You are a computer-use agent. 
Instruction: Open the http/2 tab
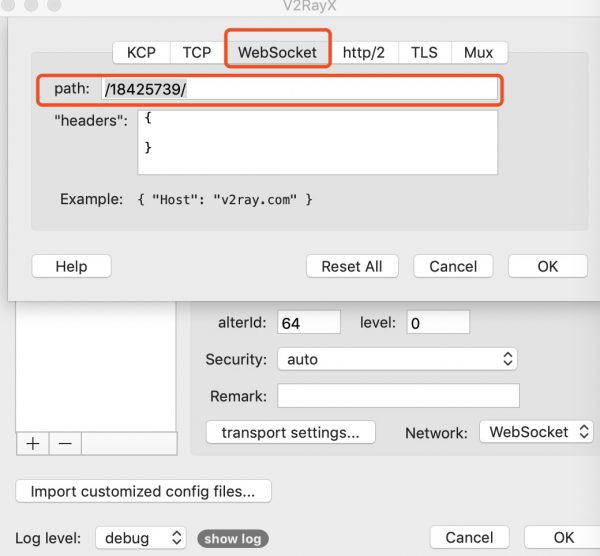[x=364, y=52]
